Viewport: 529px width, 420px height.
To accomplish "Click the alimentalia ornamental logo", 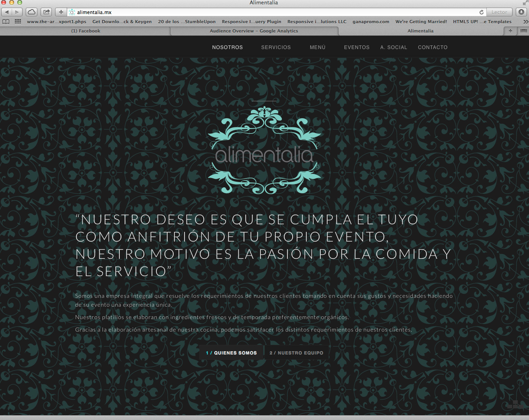I will [x=264, y=150].
